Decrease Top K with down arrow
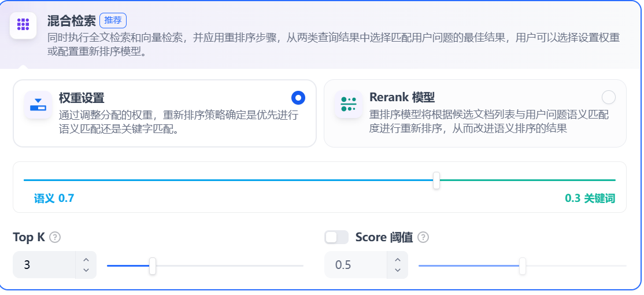This screenshot has height=295, width=644. point(86,270)
